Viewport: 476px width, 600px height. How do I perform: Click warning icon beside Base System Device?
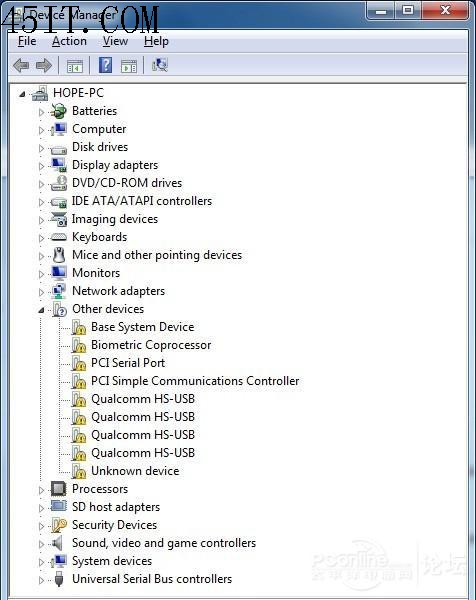[78, 327]
